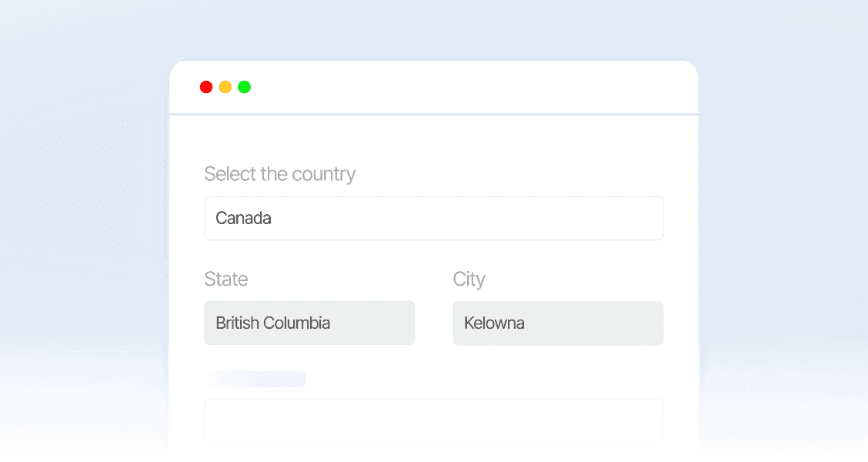Open the country field showing Canada
Screen dimensions: 868x462
pyautogui.click(x=433, y=218)
